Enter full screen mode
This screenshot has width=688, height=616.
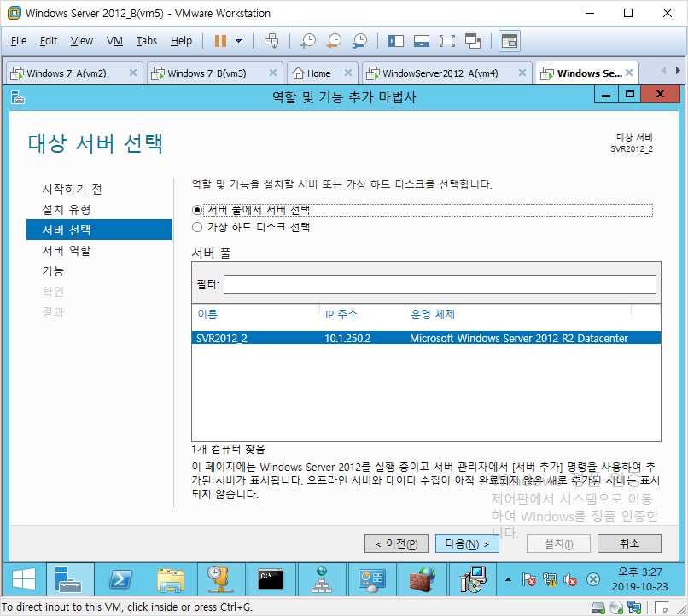(x=447, y=41)
